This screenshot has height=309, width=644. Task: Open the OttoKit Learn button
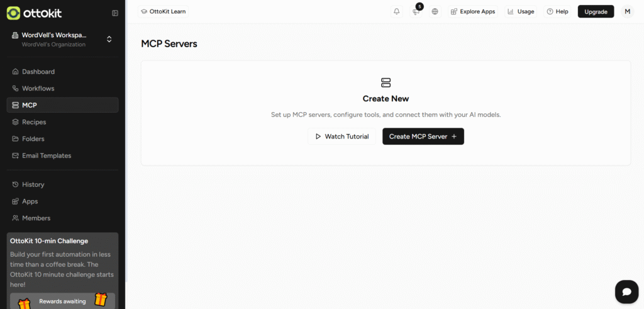tap(163, 11)
